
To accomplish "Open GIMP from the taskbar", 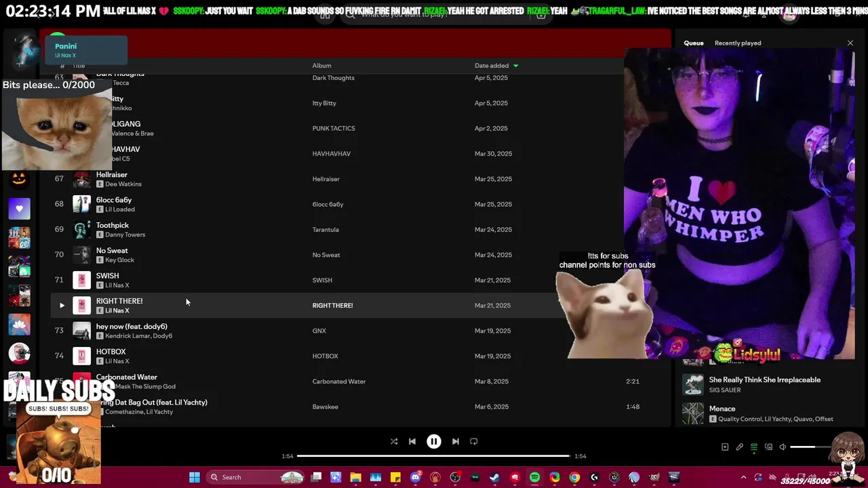I will click(654, 477).
